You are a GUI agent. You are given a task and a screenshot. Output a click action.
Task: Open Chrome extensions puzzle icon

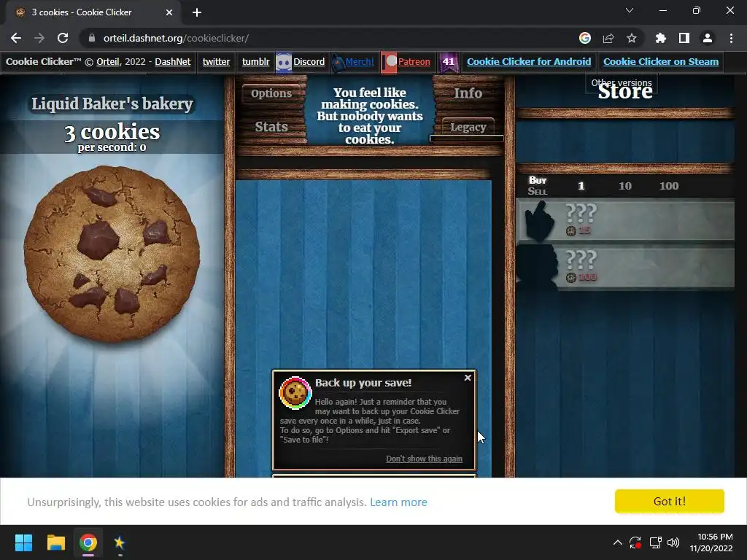click(x=661, y=38)
